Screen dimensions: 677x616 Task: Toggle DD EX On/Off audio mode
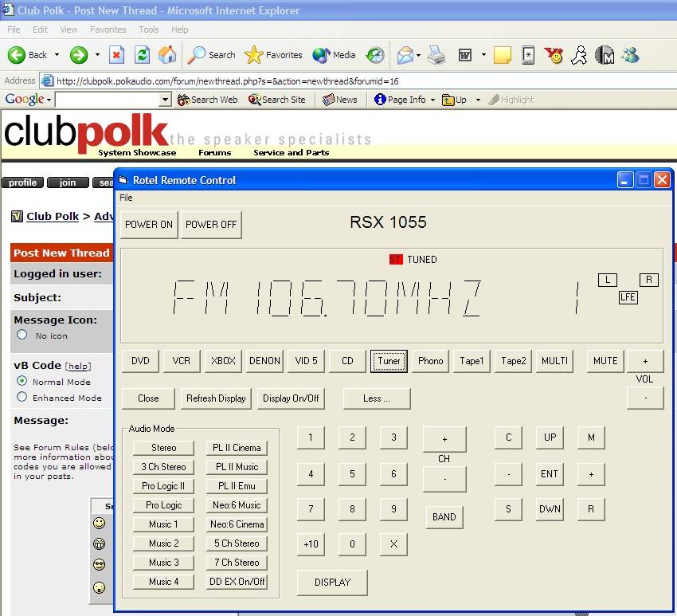point(237,582)
